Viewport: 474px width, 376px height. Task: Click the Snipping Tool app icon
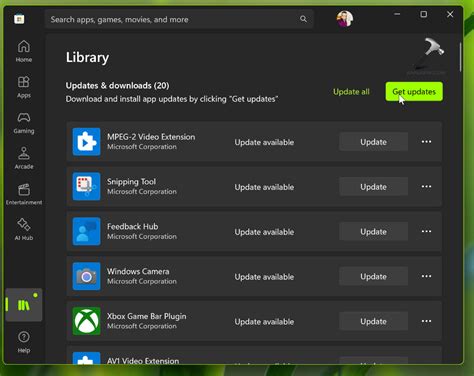86,186
